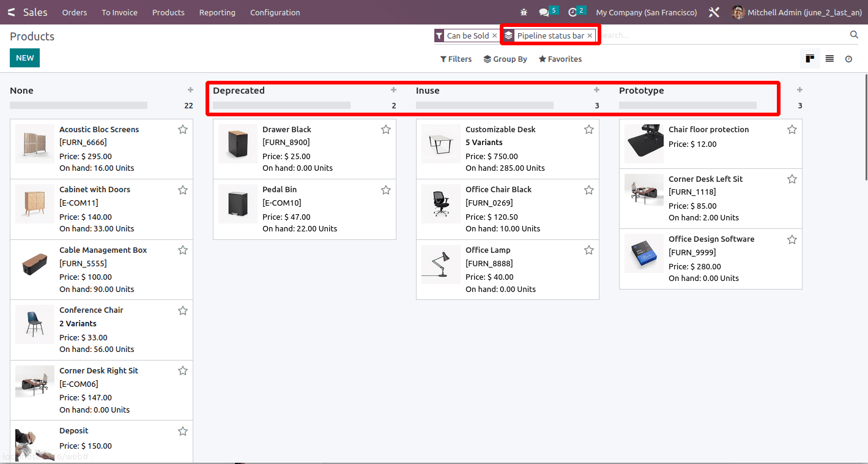The image size is (868, 464).
Task: Open the Group By dropdown
Action: tap(505, 59)
